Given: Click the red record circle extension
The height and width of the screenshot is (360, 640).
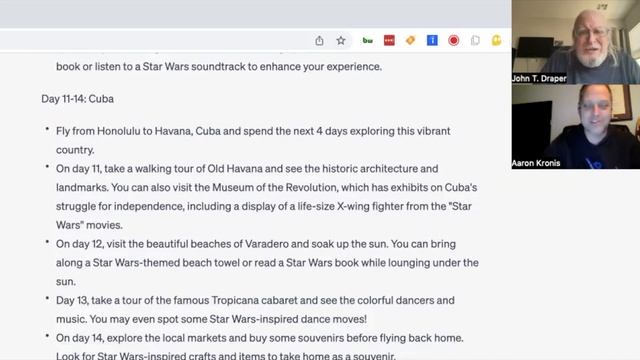Looking at the screenshot, I should click(453, 40).
